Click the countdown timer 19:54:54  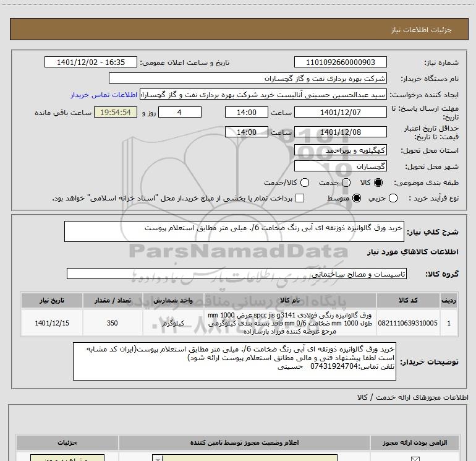116,113
